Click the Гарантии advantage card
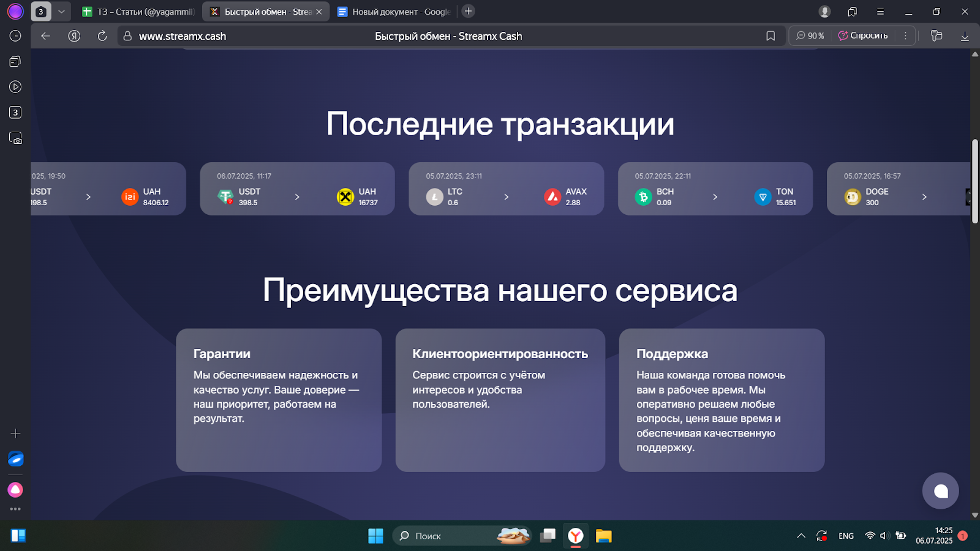 (x=279, y=400)
